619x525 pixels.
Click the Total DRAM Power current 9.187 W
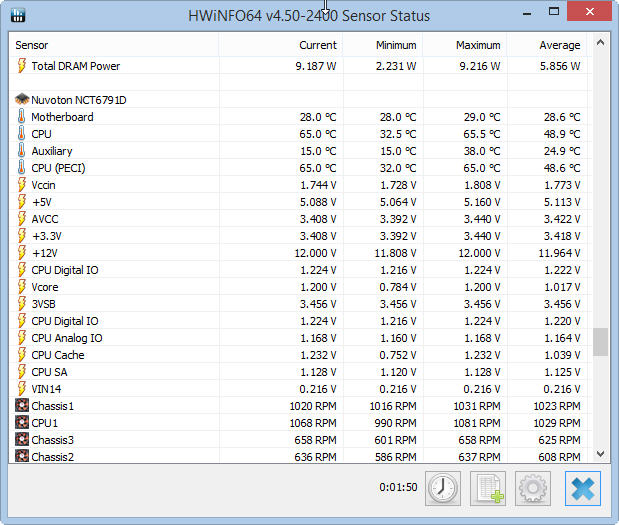(x=316, y=66)
